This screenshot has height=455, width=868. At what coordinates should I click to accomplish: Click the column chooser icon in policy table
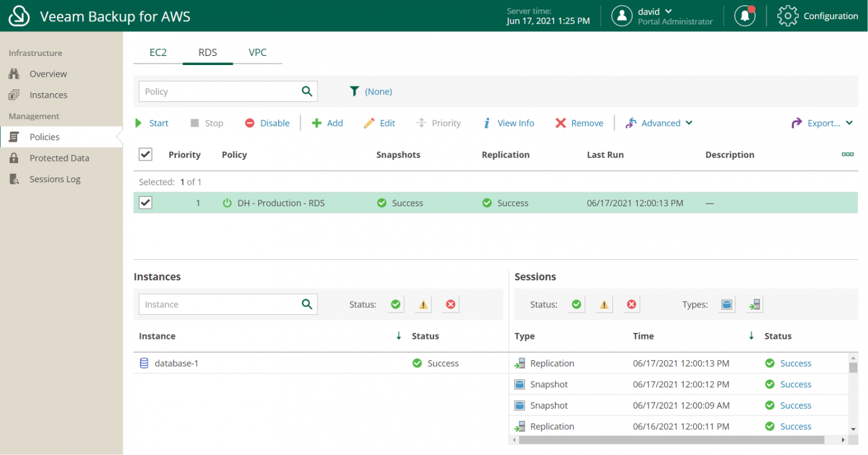coord(847,154)
